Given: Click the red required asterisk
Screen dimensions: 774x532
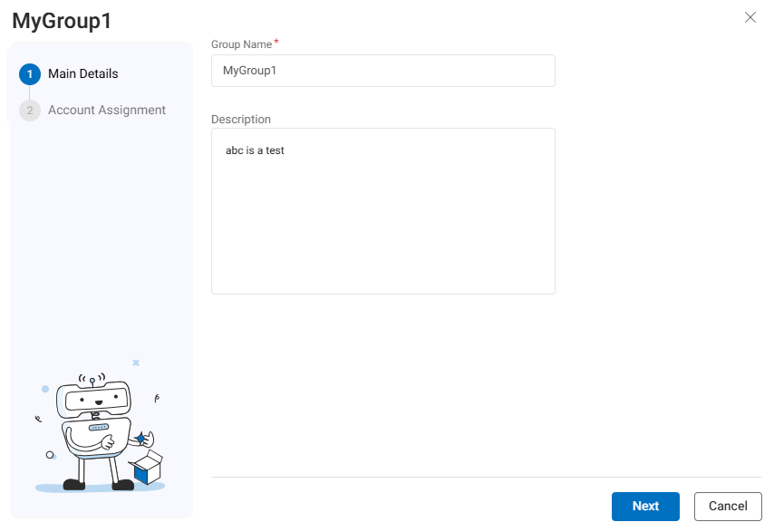Looking at the screenshot, I should point(276,43).
